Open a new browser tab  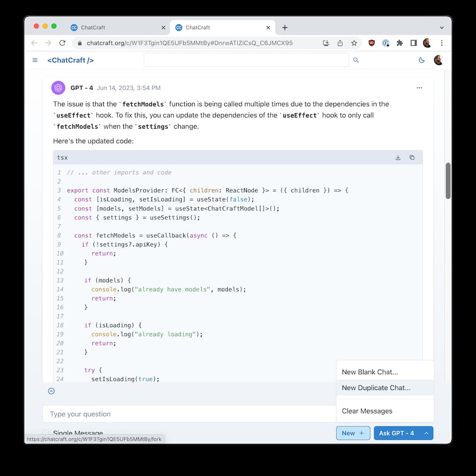pyautogui.click(x=285, y=27)
